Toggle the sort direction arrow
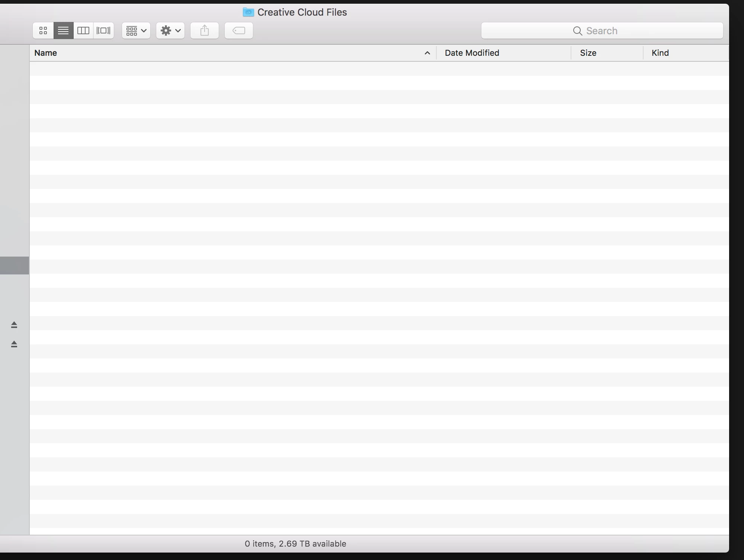Image resolution: width=744 pixels, height=560 pixels. tap(427, 53)
